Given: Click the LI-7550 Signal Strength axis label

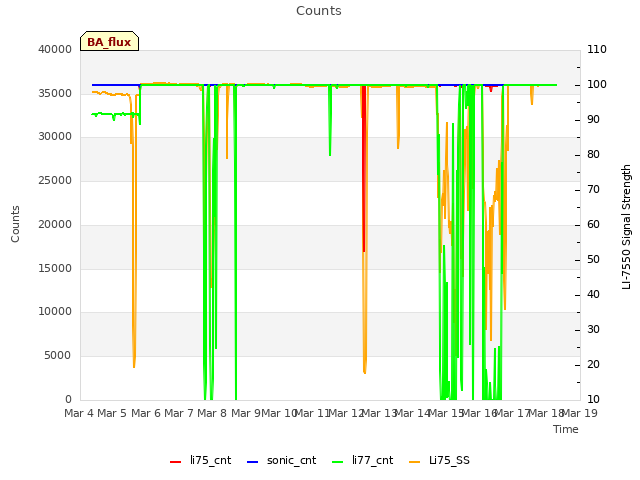Looking at the screenshot, I should tap(626, 227).
